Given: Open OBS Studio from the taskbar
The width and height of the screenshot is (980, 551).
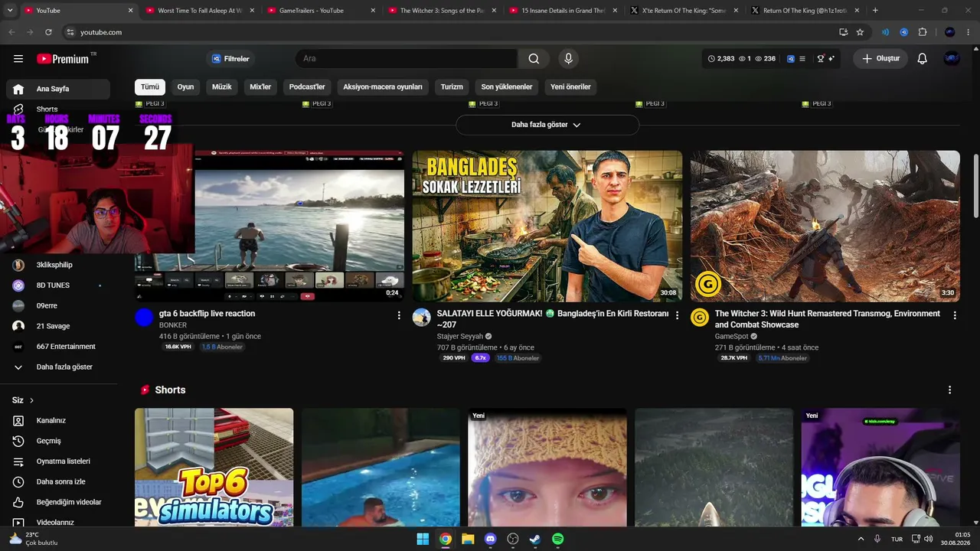Looking at the screenshot, I should pos(513,539).
